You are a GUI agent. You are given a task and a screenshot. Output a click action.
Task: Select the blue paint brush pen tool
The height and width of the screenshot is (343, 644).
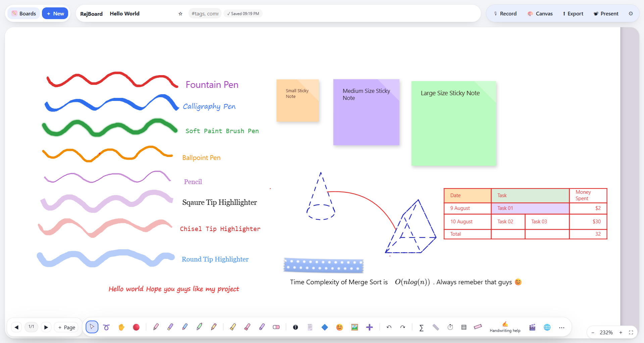click(x=185, y=327)
